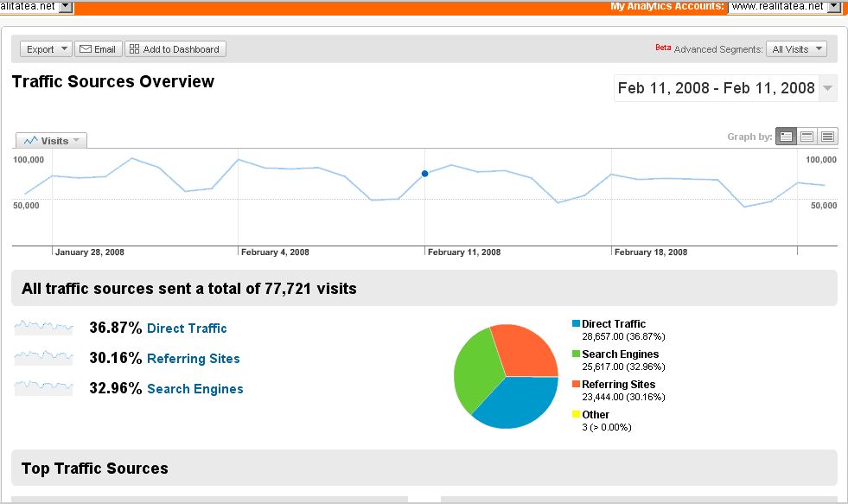Open the Referring Sites link
The image size is (848, 504).
(x=193, y=359)
